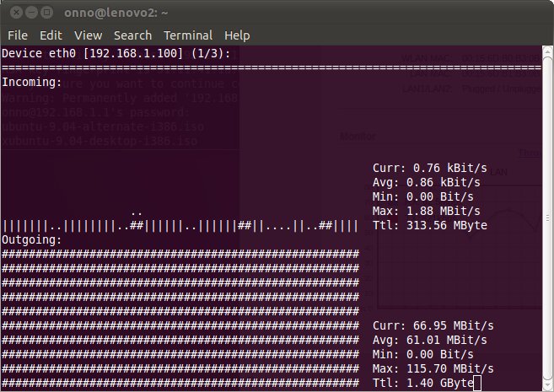554x392 pixels.
Task: Maximize the terminal window
Action: click(x=47, y=12)
